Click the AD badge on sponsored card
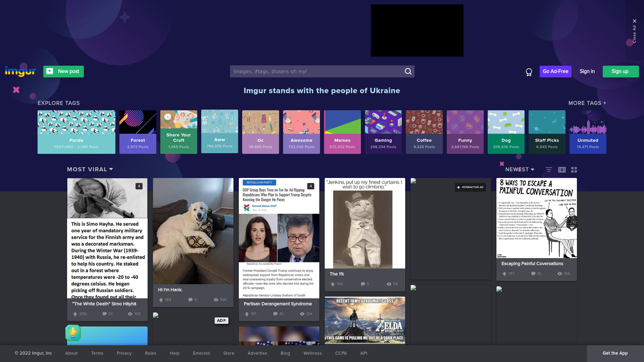This screenshot has width=644, height=362. pyautogui.click(x=221, y=320)
